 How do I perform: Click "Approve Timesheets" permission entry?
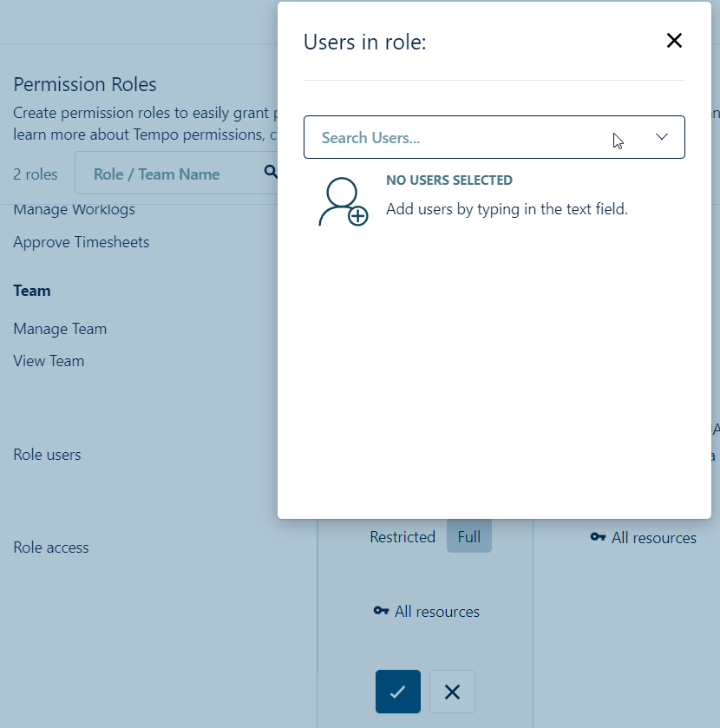point(81,241)
